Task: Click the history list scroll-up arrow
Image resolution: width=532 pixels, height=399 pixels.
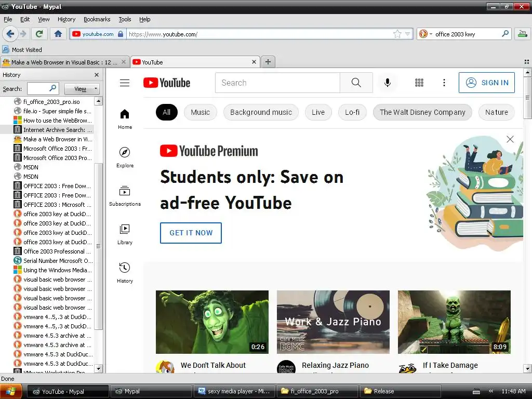Action: tap(98, 101)
